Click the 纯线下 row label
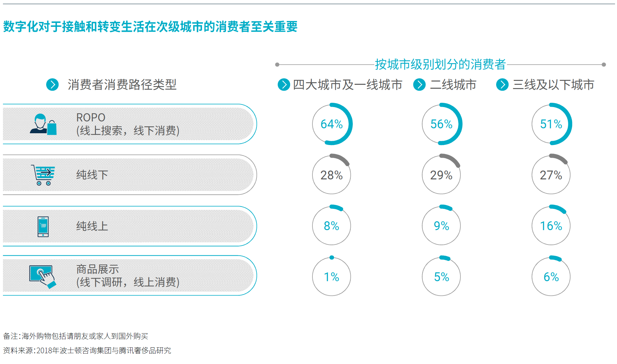 [92, 175]
